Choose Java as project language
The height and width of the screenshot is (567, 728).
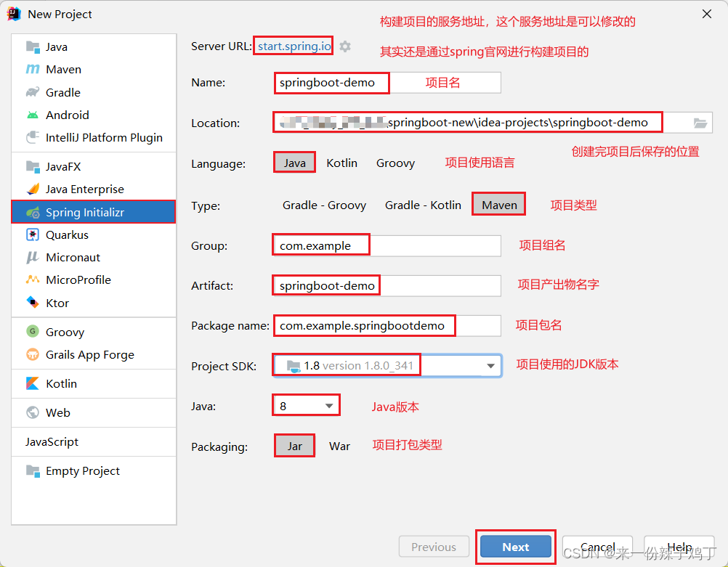click(x=295, y=163)
